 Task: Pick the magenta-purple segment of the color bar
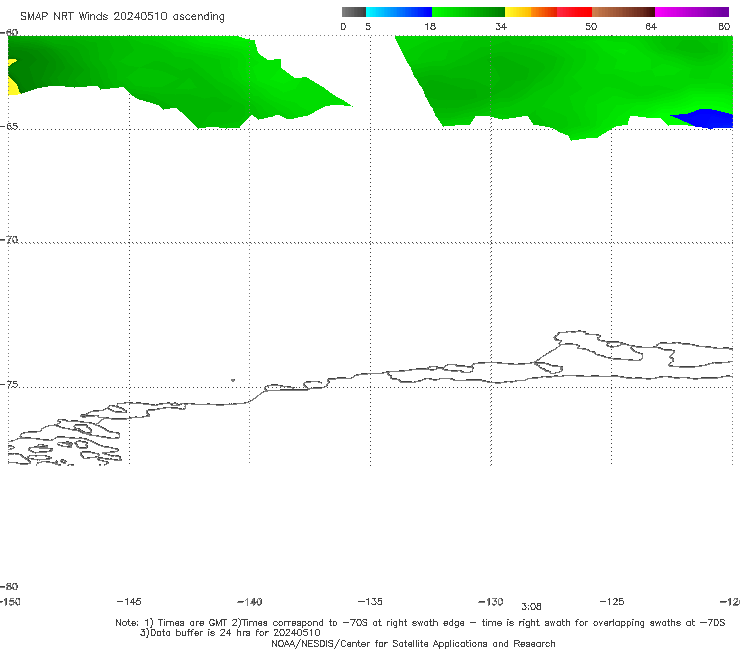[691, 12]
